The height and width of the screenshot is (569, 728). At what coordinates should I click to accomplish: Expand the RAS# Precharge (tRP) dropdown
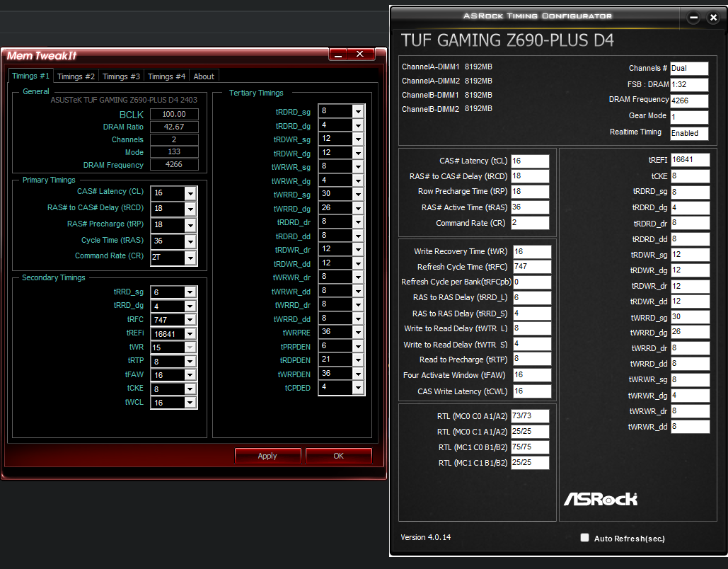[190, 225]
